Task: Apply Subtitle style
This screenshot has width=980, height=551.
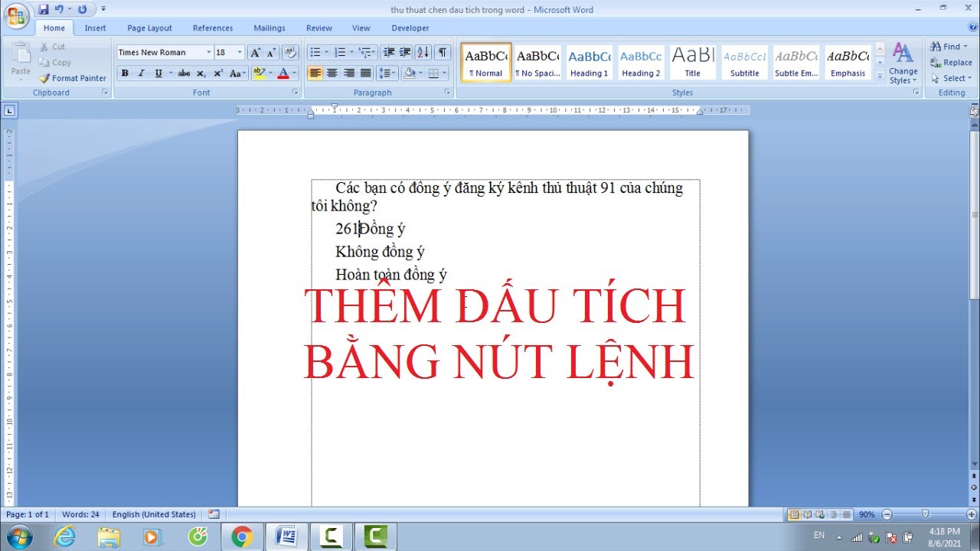Action: pos(745,62)
